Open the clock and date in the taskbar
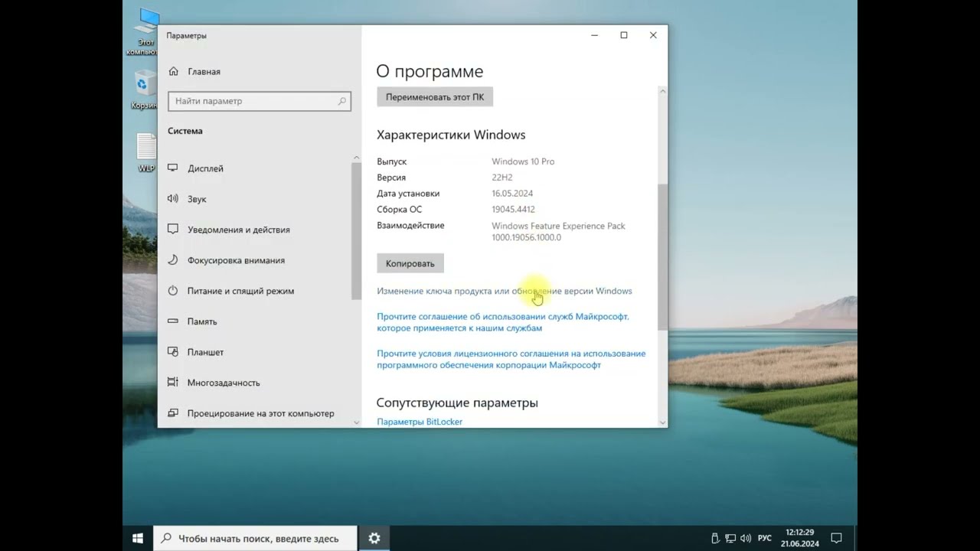Image resolution: width=980 pixels, height=551 pixels. coord(799,538)
